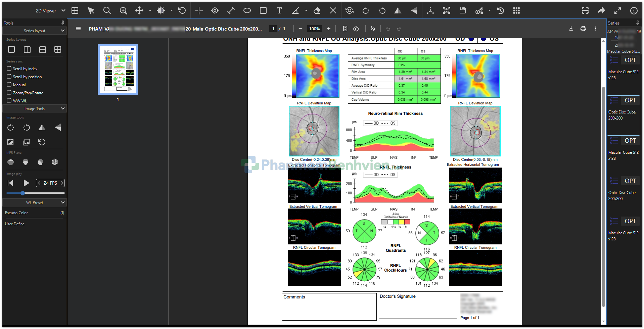
Task: Open the 2D Viewer dropdown
Action: click(50, 11)
